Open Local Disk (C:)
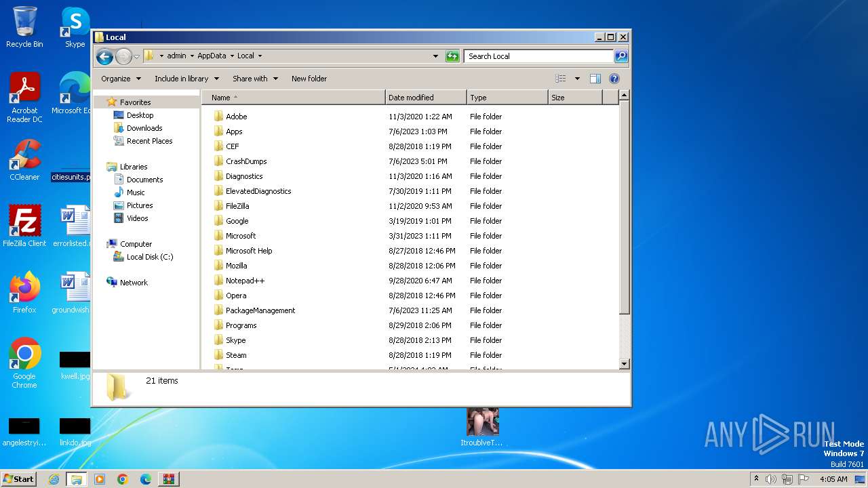The width and height of the screenshot is (868, 488). [x=149, y=257]
